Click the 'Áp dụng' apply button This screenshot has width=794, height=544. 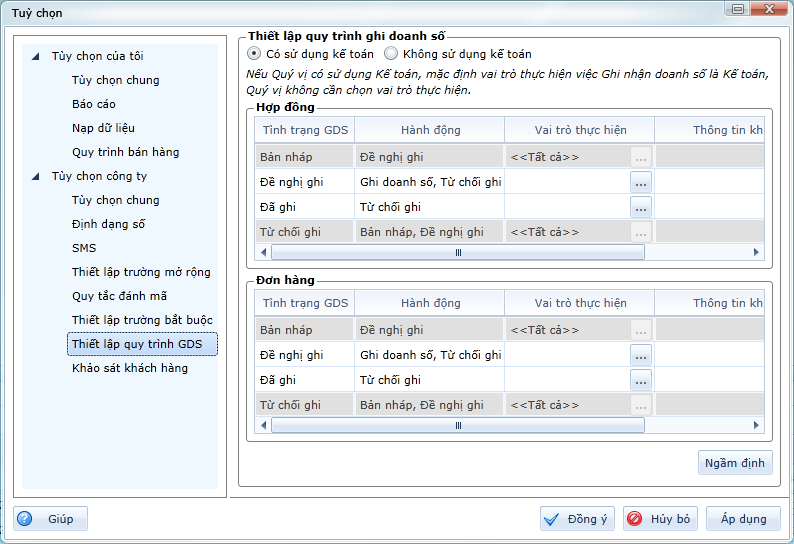[742, 519]
